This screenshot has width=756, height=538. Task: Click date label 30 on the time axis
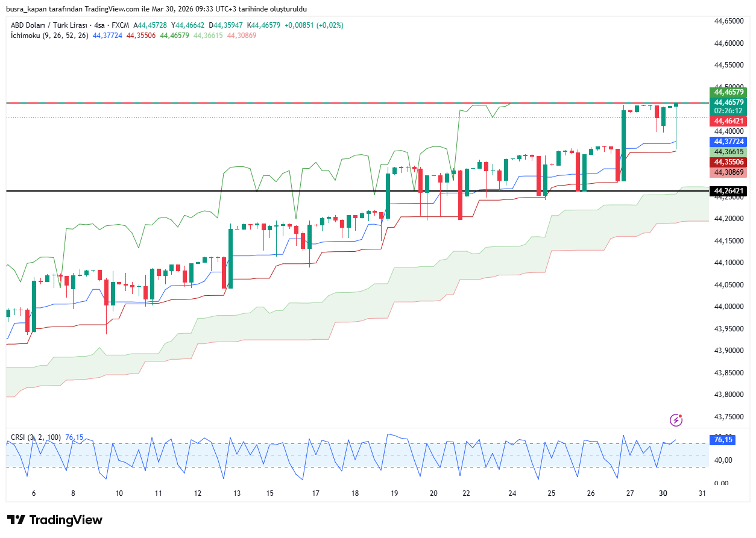click(x=663, y=493)
